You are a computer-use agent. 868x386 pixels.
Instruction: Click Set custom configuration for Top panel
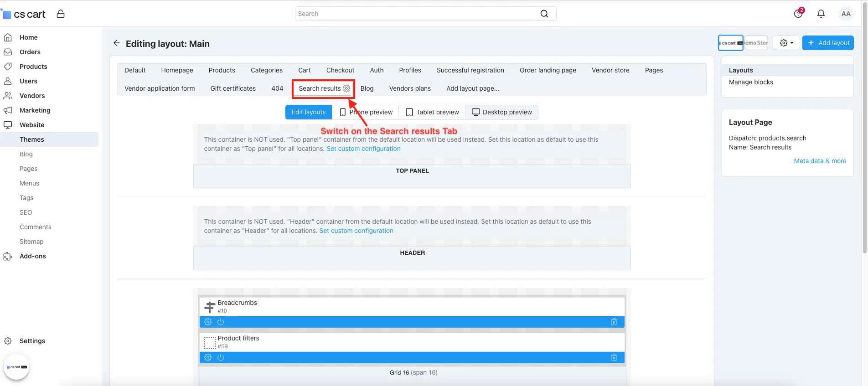[x=363, y=149]
